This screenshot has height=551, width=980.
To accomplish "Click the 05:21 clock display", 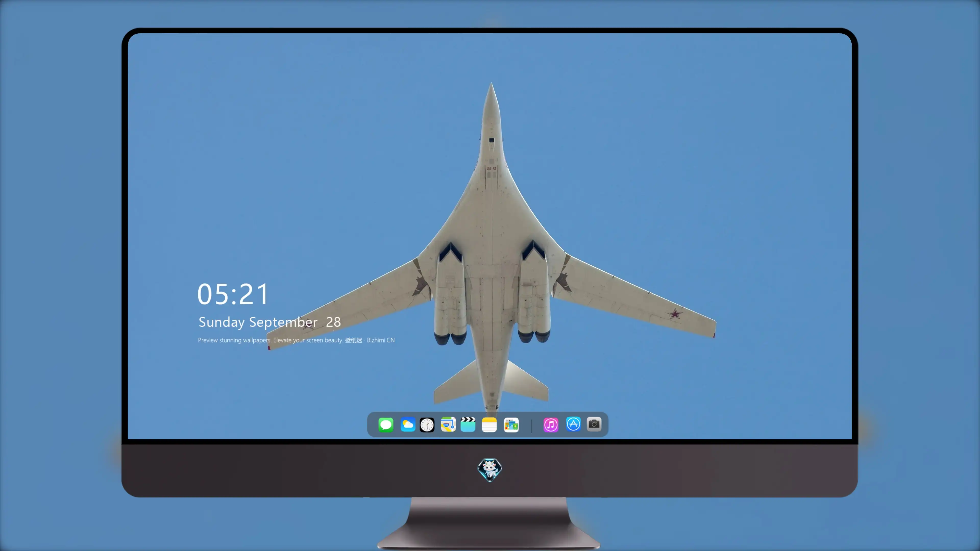I will [233, 294].
